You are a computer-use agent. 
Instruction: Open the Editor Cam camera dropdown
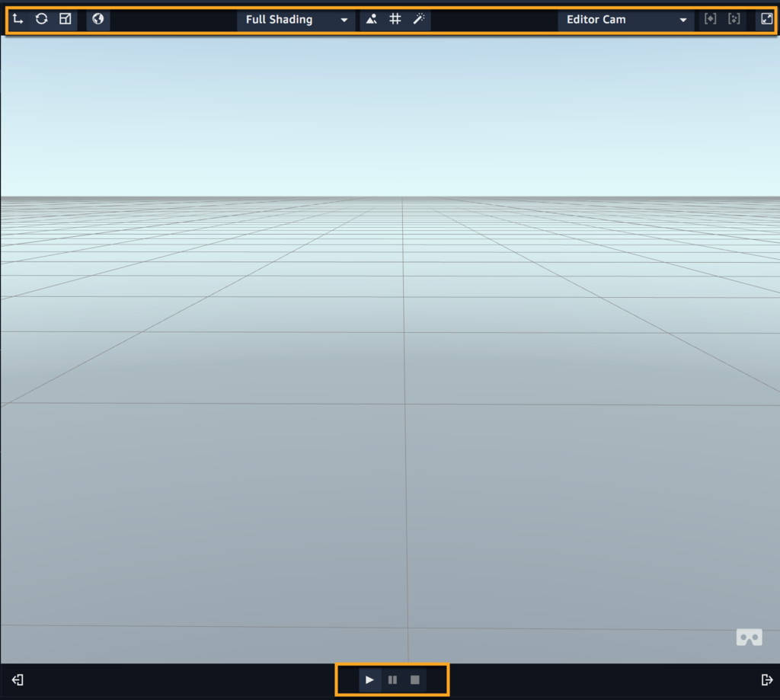(x=626, y=20)
